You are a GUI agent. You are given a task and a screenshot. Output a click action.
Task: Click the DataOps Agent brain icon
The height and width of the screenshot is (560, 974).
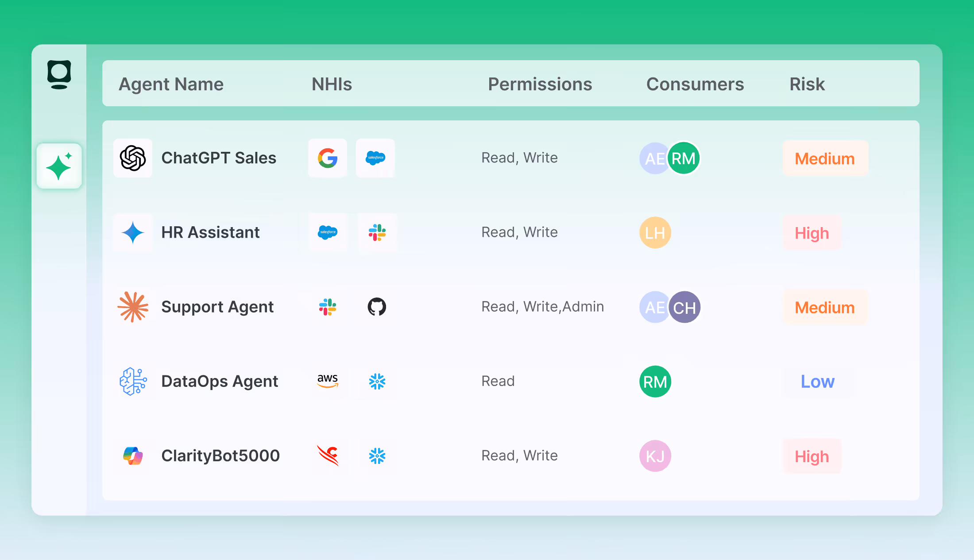click(x=133, y=381)
